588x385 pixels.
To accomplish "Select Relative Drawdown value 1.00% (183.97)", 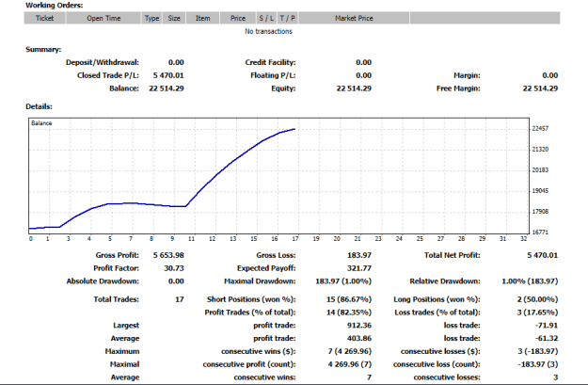I will 530,281.
